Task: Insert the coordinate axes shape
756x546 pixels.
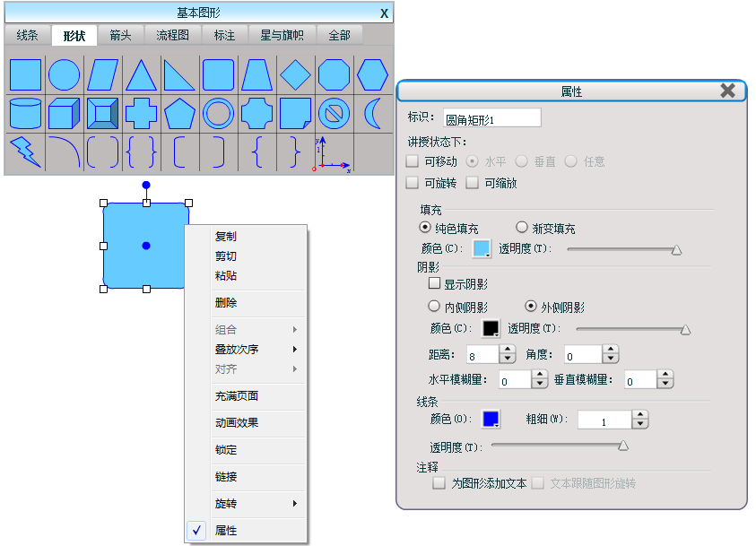Action: point(332,153)
